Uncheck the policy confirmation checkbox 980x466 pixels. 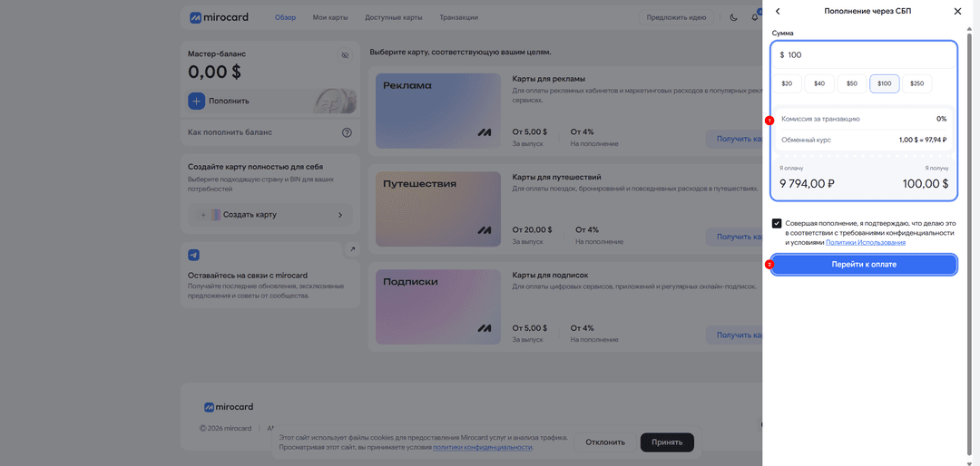point(777,223)
